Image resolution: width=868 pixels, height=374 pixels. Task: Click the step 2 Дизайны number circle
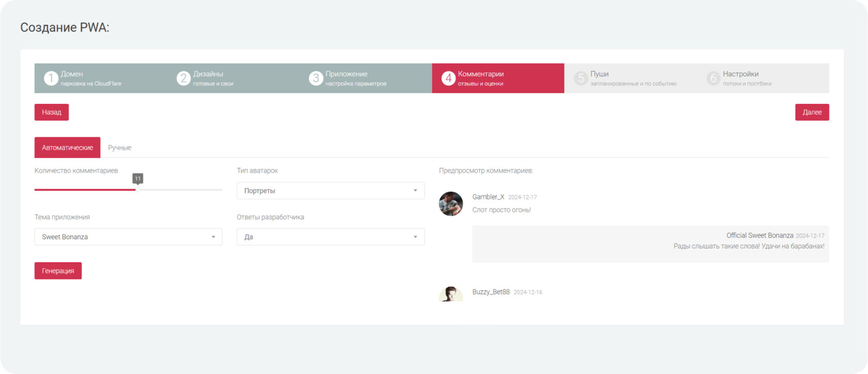point(183,78)
